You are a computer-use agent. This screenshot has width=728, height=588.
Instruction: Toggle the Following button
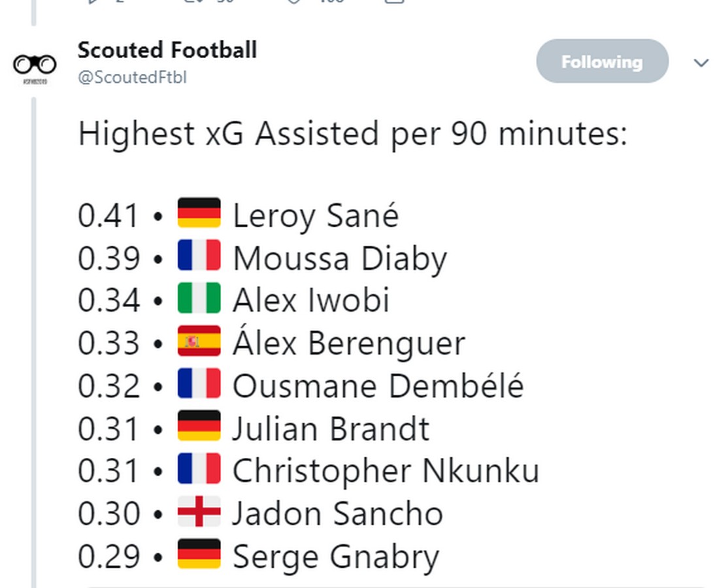click(602, 62)
